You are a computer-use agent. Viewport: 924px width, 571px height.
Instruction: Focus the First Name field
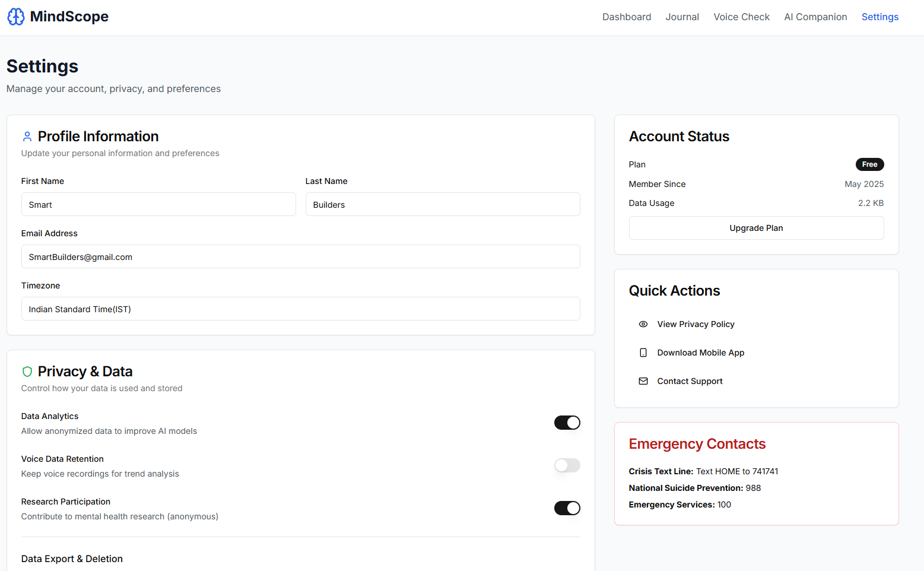158,204
